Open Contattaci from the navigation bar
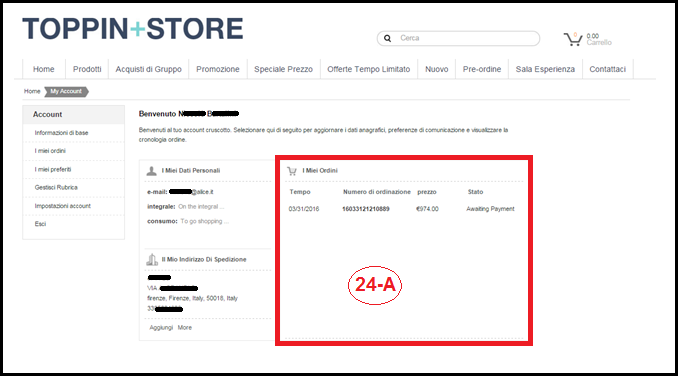 (x=608, y=69)
